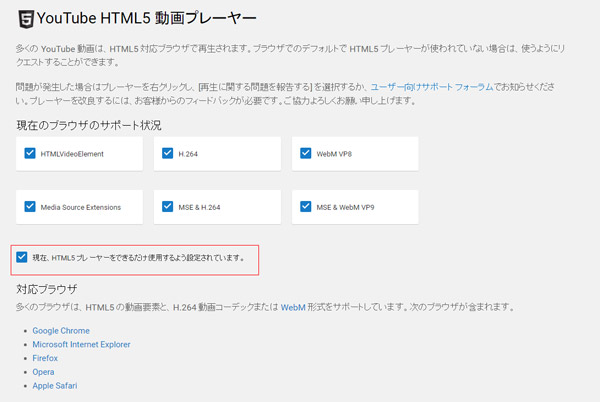Toggle the MSE & H.264 checkbox
This screenshot has height=402, width=600.
point(168,207)
